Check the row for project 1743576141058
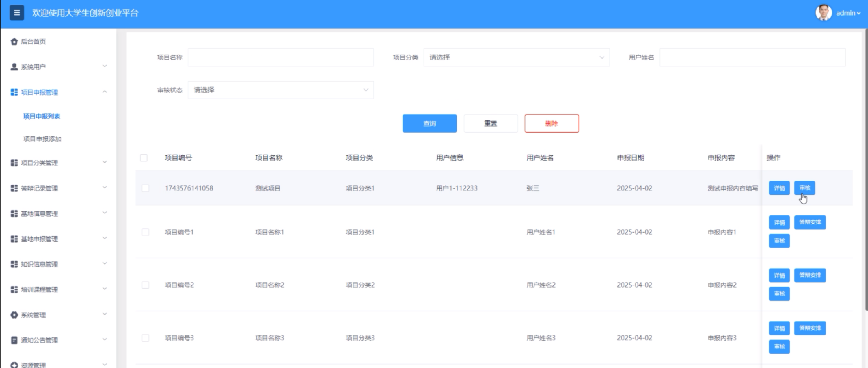 pyautogui.click(x=145, y=188)
